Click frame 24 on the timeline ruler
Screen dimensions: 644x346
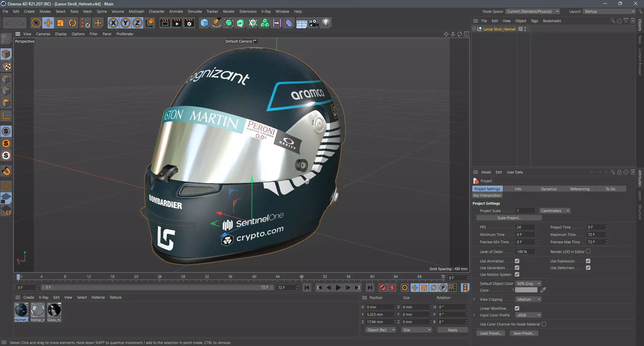coord(160,277)
